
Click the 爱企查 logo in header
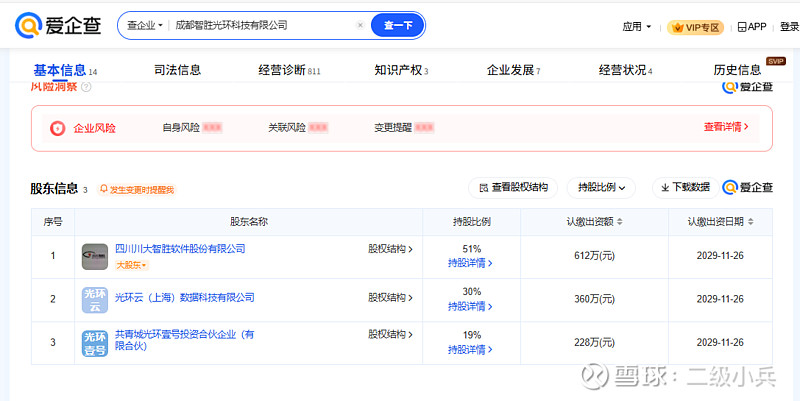click(x=58, y=26)
